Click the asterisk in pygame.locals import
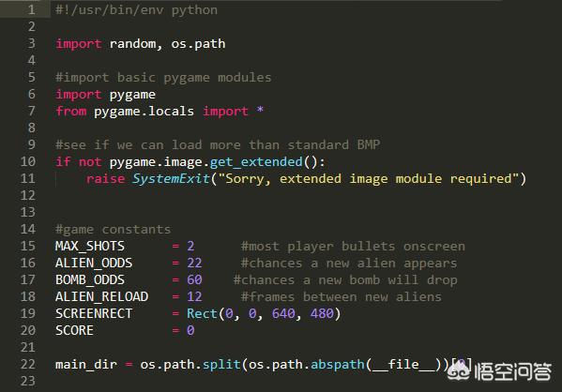This screenshot has width=562, height=392. click(260, 110)
